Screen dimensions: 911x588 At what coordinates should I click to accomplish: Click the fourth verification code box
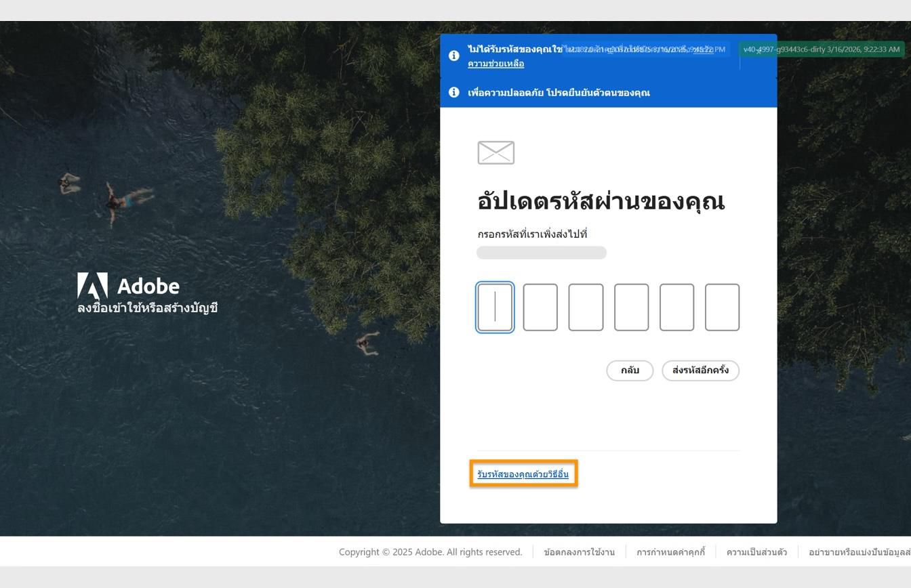click(x=631, y=308)
